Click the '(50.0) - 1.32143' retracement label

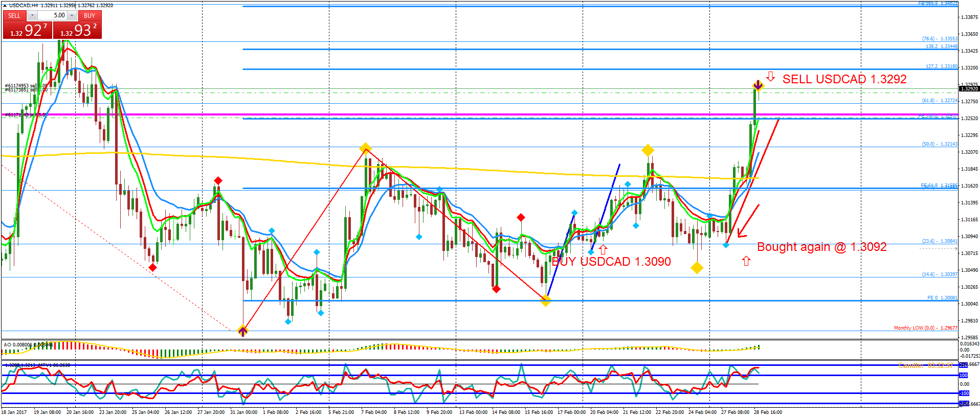tap(940, 144)
